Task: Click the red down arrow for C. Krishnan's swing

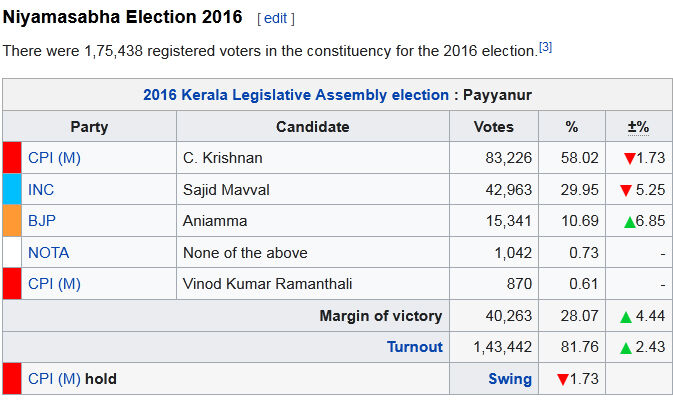Action: pyautogui.click(x=629, y=158)
